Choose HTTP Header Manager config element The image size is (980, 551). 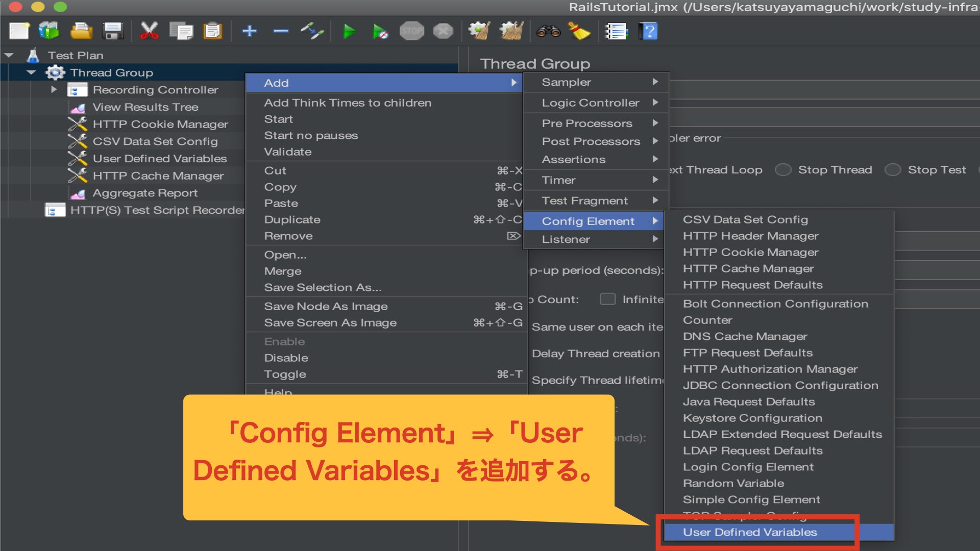pos(750,236)
